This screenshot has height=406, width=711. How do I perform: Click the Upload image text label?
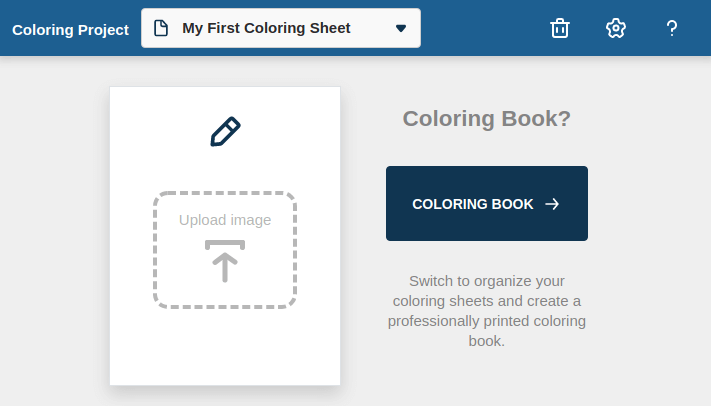click(x=225, y=220)
